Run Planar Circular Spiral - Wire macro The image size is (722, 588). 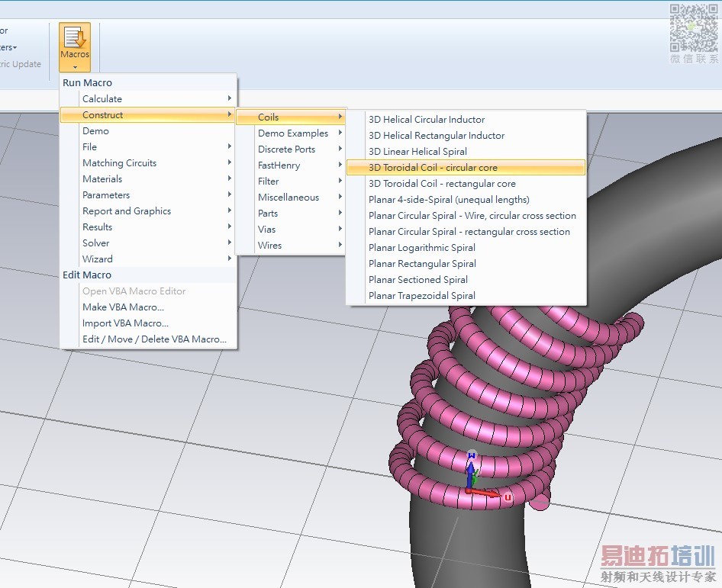click(466, 216)
